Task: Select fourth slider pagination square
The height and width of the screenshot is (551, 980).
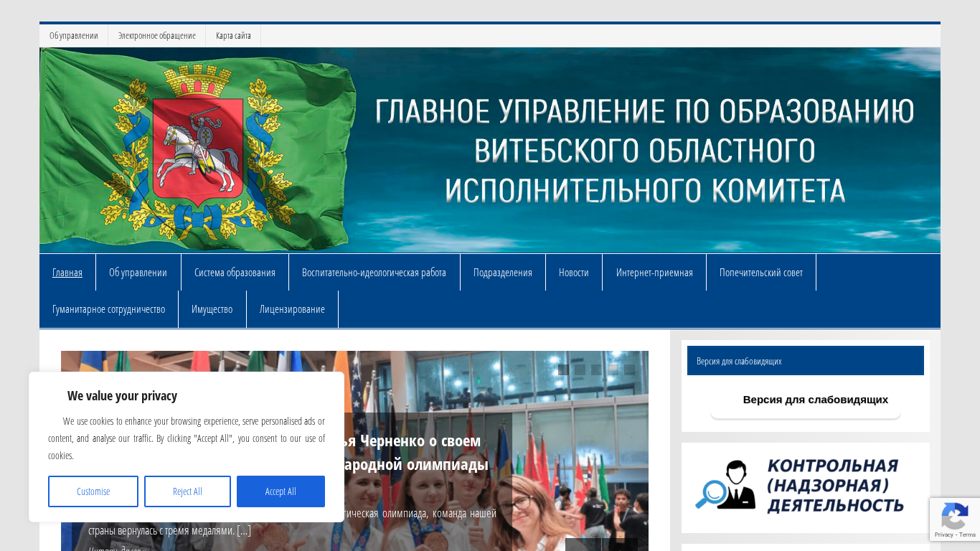Action: (x=613, y=370)
